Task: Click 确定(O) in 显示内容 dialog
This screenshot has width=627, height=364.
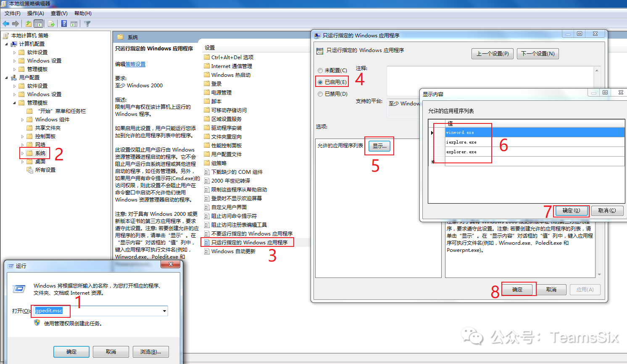Action: pyautogui.click(x=571, y=210)
